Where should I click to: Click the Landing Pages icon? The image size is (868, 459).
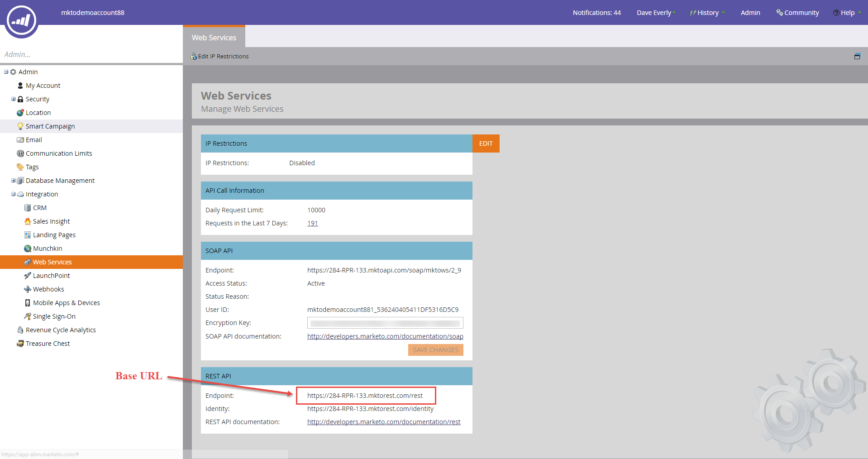pyautogui.click(x=28, y=235)
